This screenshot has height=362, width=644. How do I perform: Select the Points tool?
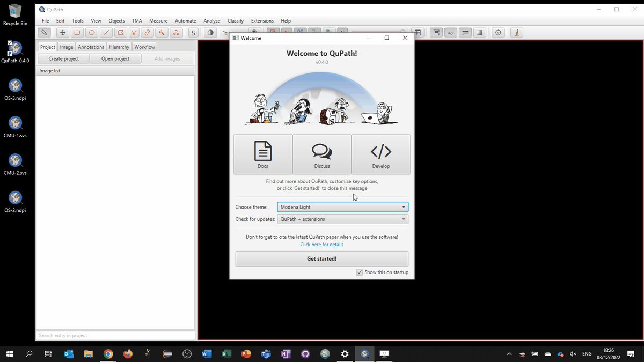(176, 33)
